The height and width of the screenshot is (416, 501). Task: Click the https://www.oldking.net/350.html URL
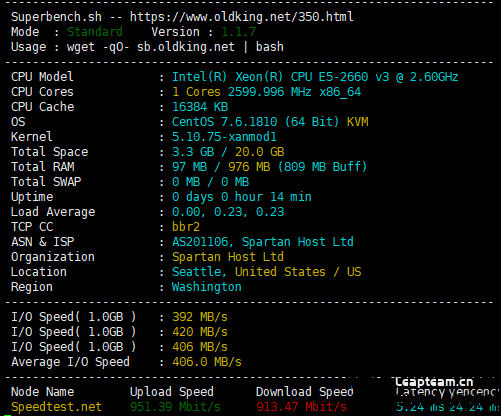tap(242, 17)
